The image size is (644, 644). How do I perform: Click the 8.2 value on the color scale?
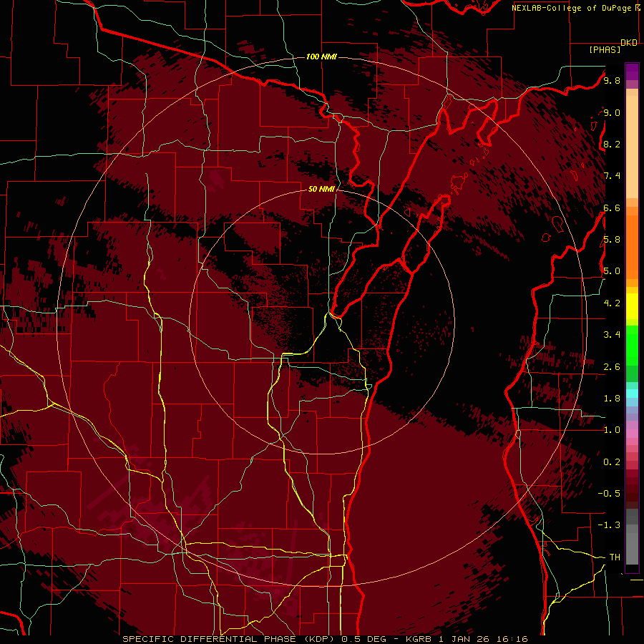point(613,144)
